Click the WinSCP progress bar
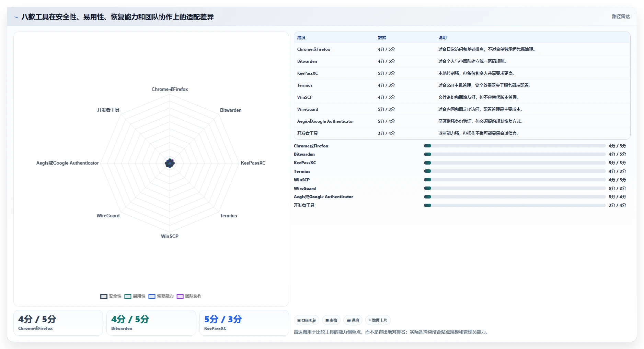This screenshot has height=349, width=644. tap(515, 180)
